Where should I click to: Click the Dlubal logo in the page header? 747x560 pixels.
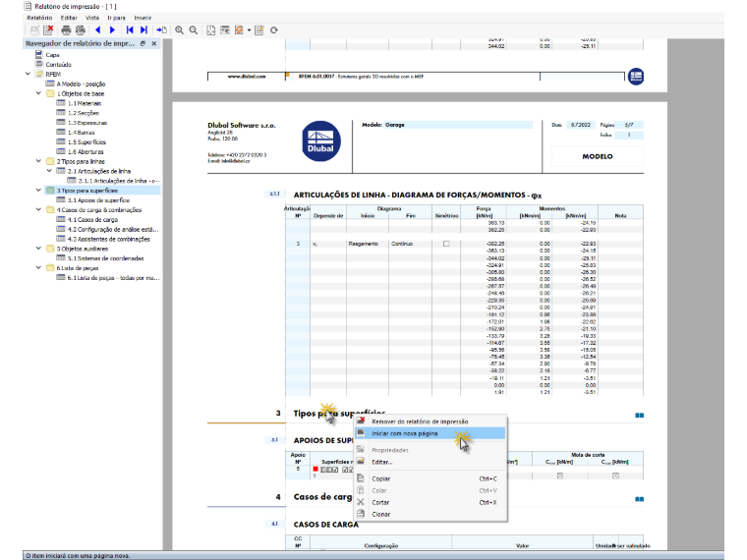point(321,140)
